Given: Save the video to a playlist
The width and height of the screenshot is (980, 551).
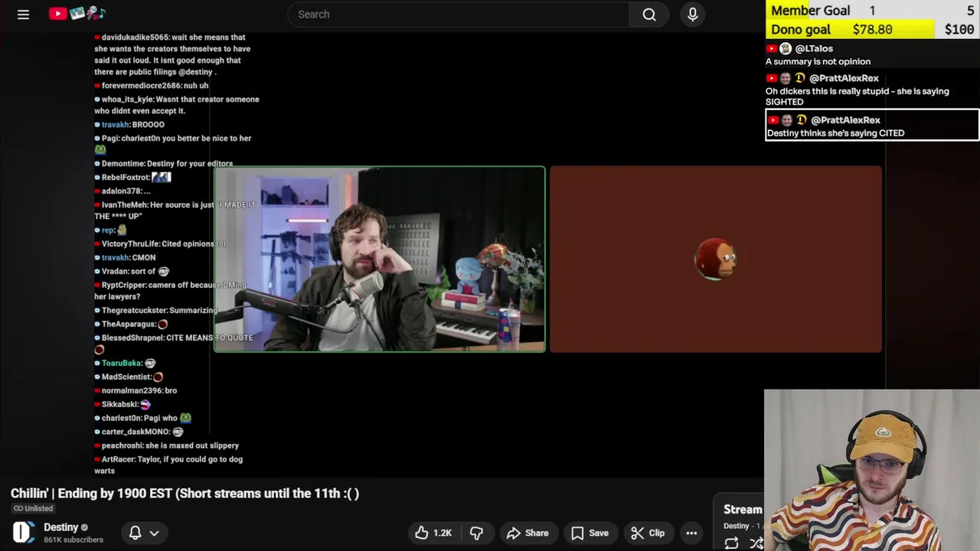Looking at the screenshot, I should pos(590,533).
